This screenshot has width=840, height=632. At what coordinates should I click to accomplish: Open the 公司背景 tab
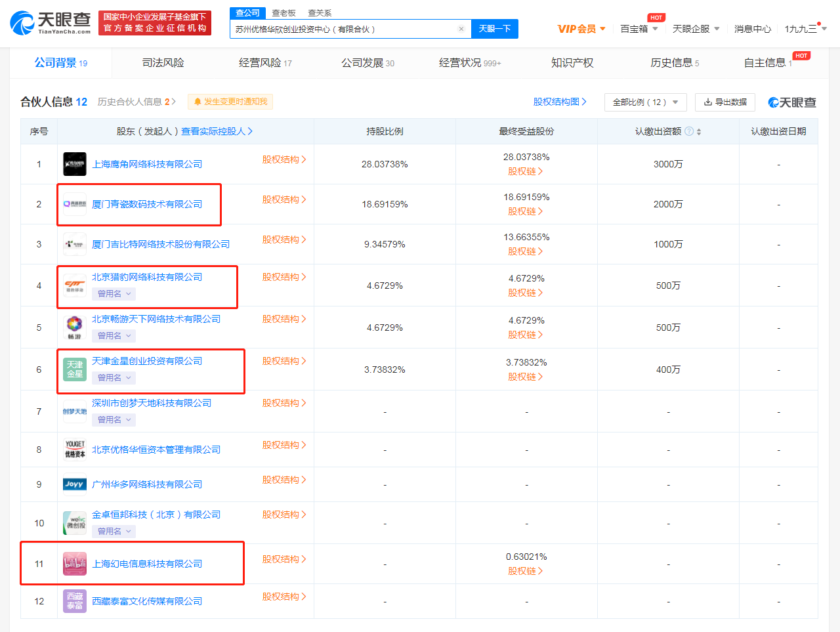(60, 63)
